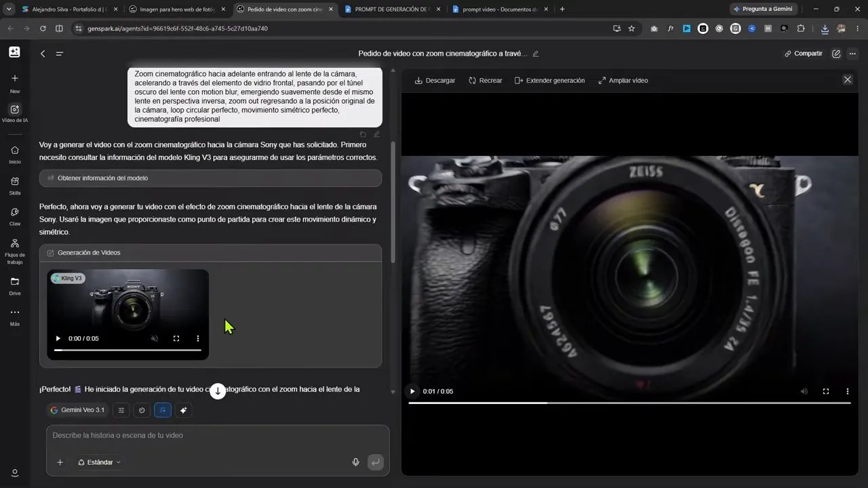Open the New item in the sidebar
Viewport: 868px width, 488px height.
point(15,83)
